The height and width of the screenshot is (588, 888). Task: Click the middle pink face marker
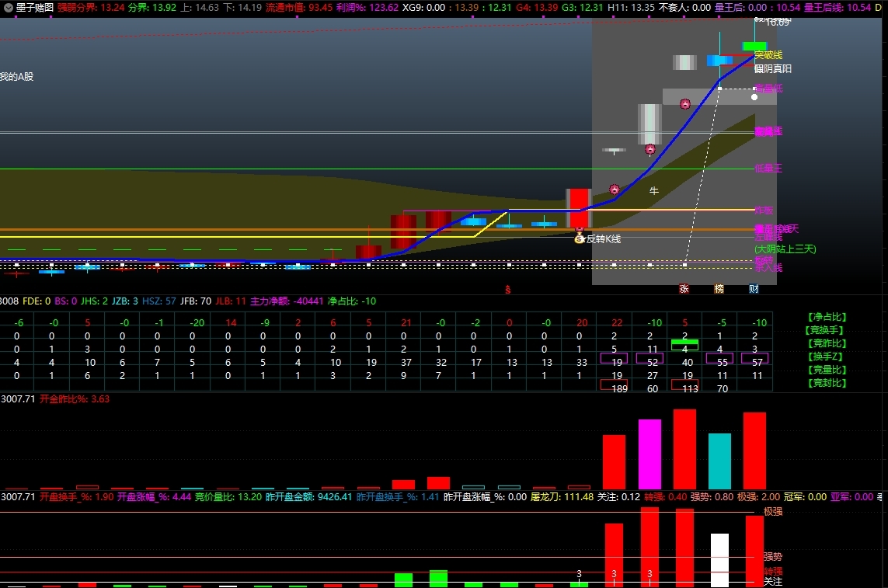650,150
